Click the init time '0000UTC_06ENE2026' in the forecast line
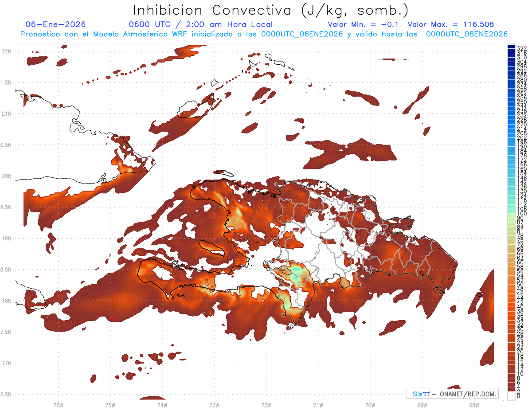 (x=302, y=34)
